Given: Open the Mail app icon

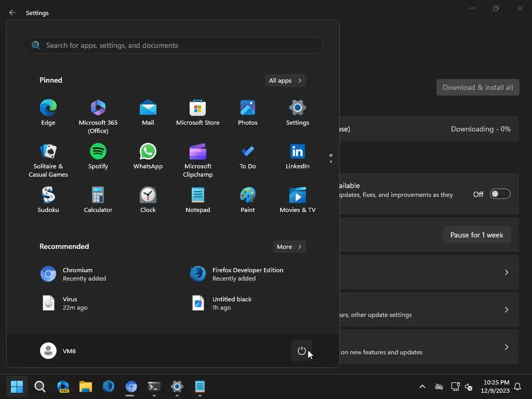Looking at the screenshot, I should 148,112.
